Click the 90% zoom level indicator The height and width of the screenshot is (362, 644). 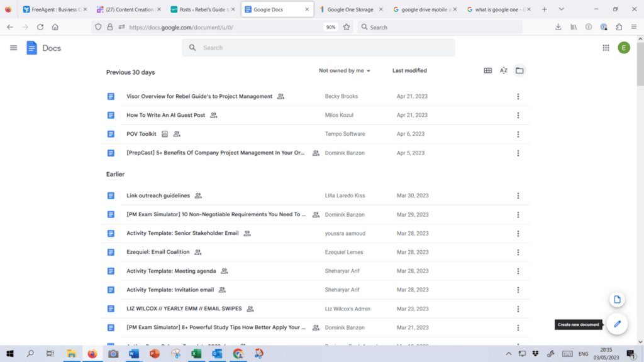pyautogui.click(x=331, y=27)
